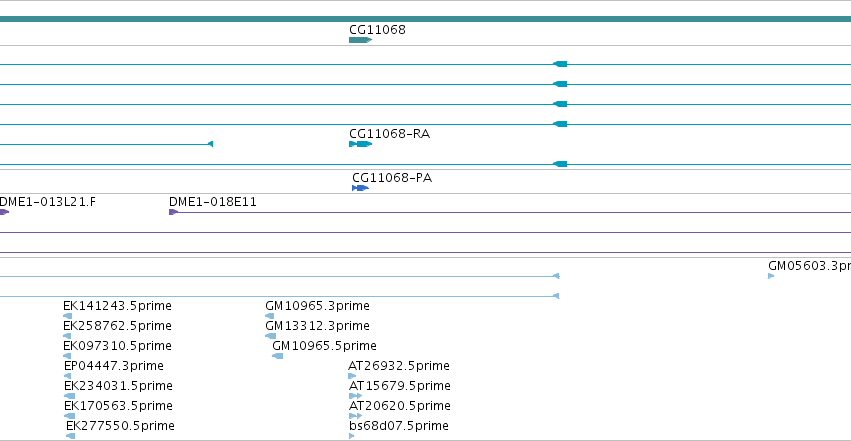Click the GM13312.3prime label
The image size is (851, 441).
317,326
